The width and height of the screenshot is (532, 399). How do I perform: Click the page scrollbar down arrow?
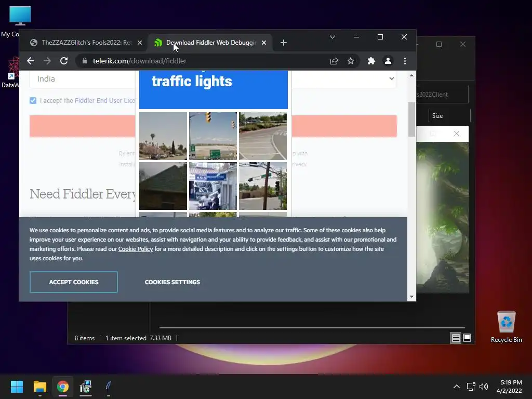pos(411,297)
